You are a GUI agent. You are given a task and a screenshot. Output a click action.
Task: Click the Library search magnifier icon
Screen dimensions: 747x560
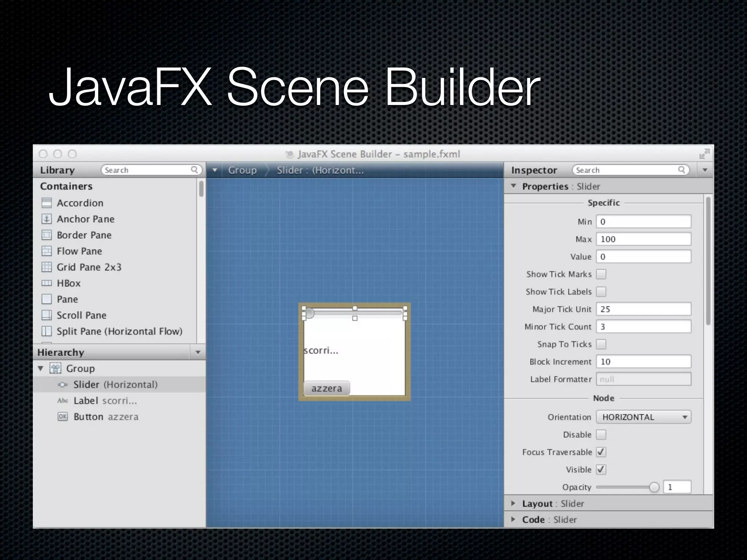pyautogui.click(x=194, y=170)
